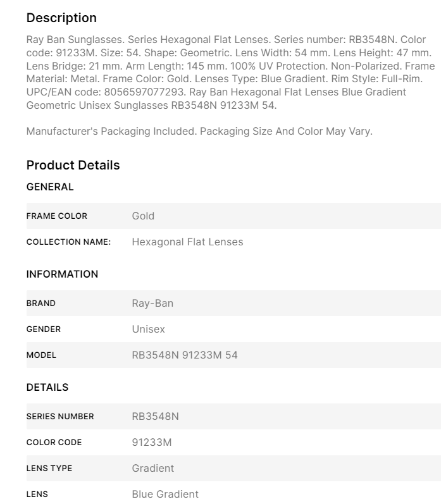The height and width of the screenshot is (504, 441).
Task: Select the INFORMATION section heading
Action: (62, 274)
